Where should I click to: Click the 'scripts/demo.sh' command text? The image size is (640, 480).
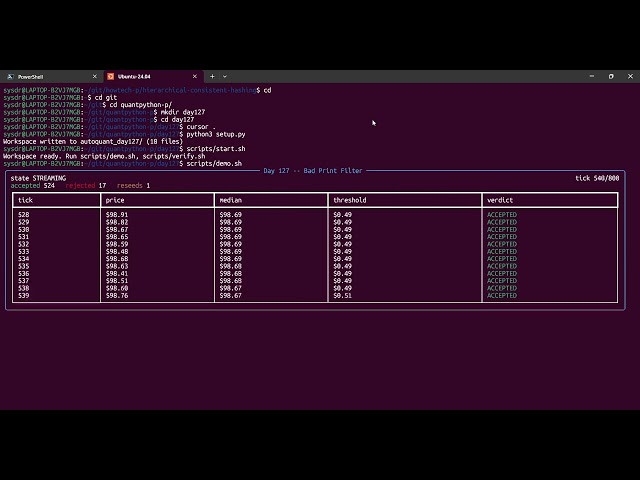214,163
